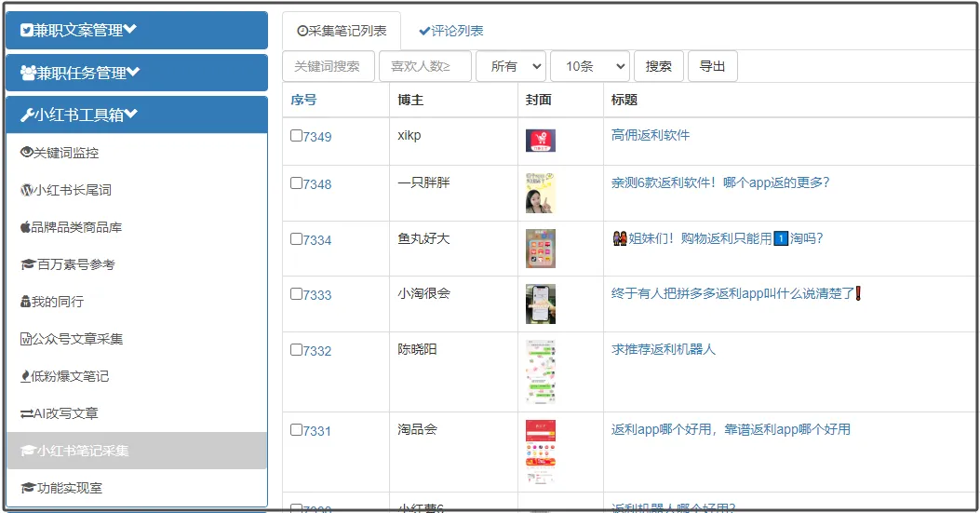Click blogger name 淘品会
This screenshot has width=980, height=513.
point(418,429)
